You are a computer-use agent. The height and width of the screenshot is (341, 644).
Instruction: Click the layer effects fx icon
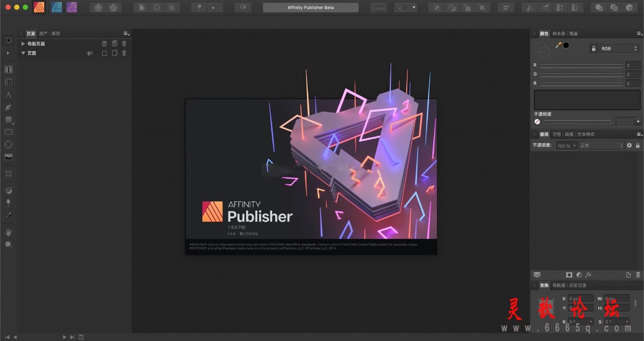click(x=588, y=275)
